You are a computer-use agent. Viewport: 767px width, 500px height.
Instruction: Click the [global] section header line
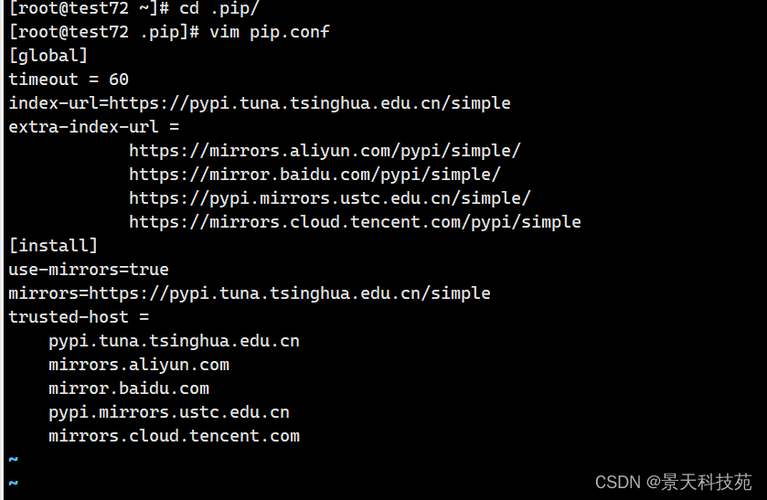click(x=48, y=56)
